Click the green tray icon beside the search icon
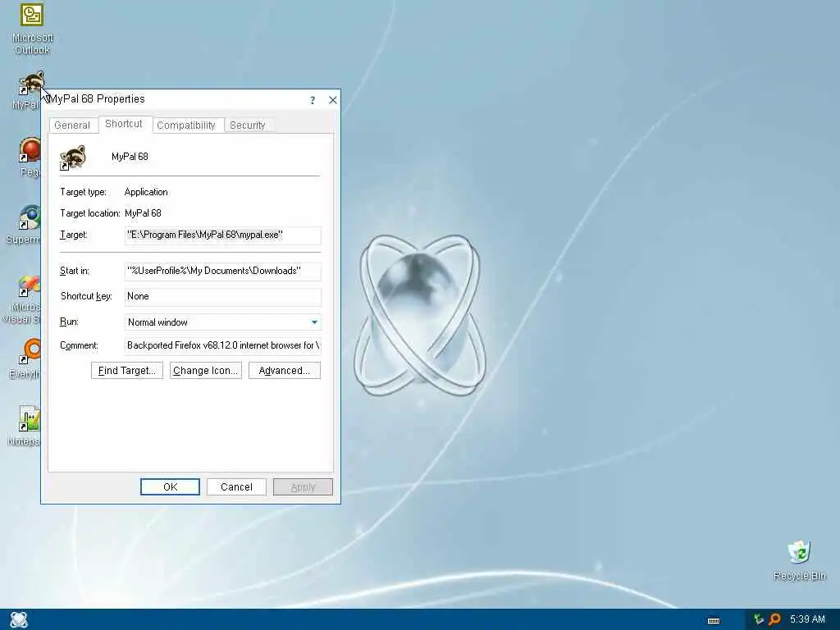840x630 pixels. (758, 619)
